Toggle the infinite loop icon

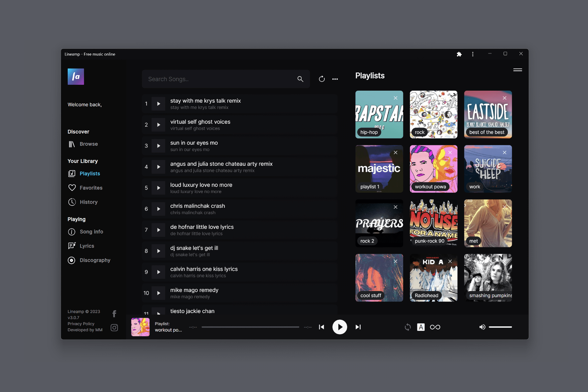click(435, 327)
